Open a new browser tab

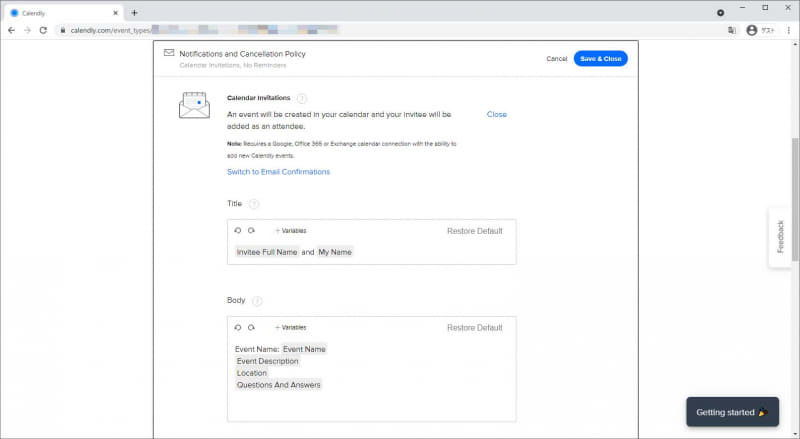(x=134, y=13)
